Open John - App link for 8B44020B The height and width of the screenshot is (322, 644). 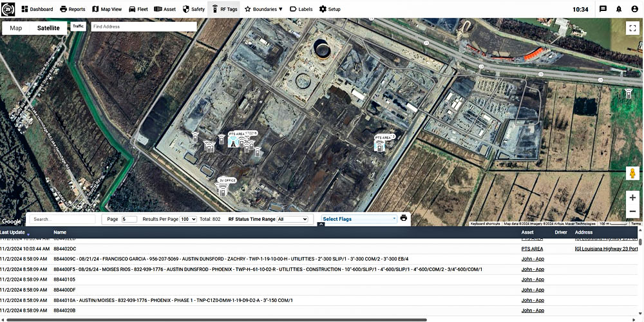(x=533, y=310)
